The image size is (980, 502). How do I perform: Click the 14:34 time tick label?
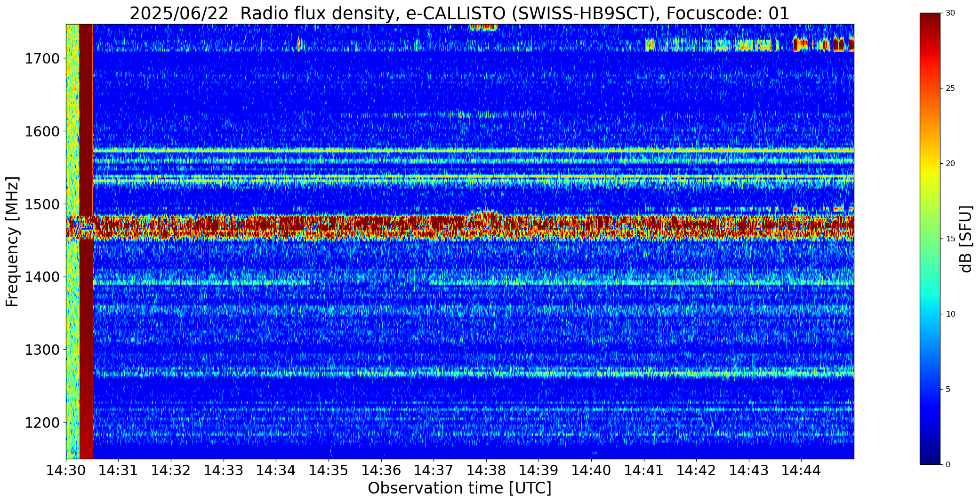tap(276, 470)
